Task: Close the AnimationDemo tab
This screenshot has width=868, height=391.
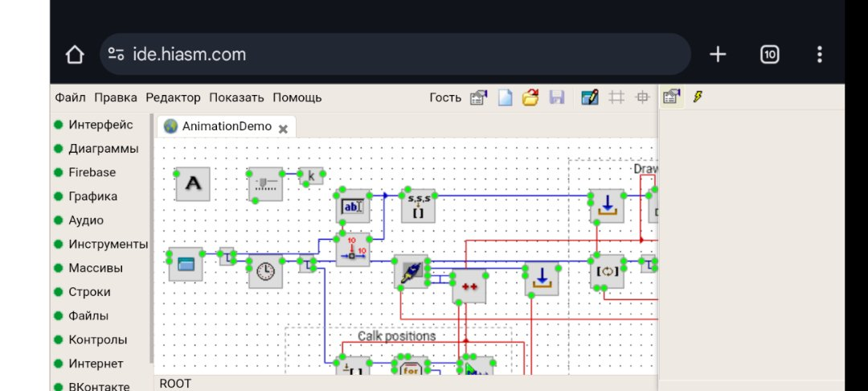Action: pos(283,129)
